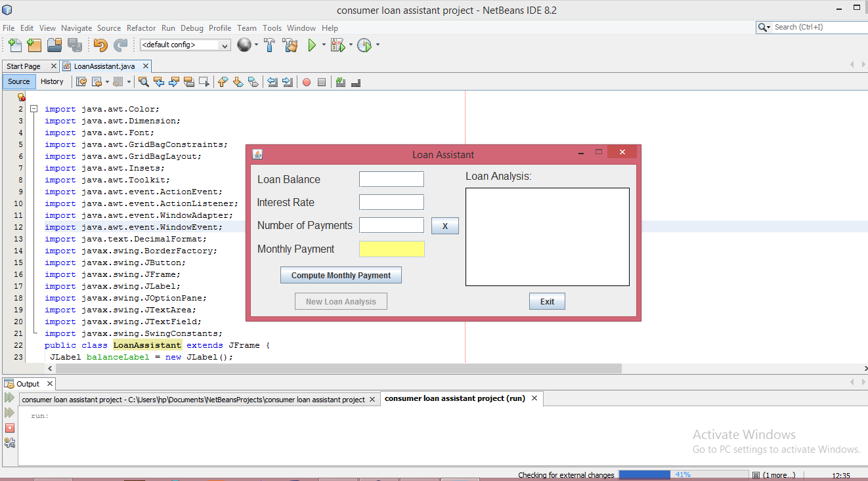Click the Compute Monthly Payment button

coord(341,276)
